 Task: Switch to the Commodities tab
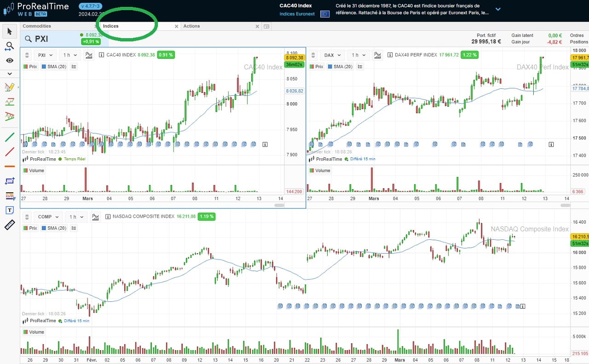click(x=37, y=26)
